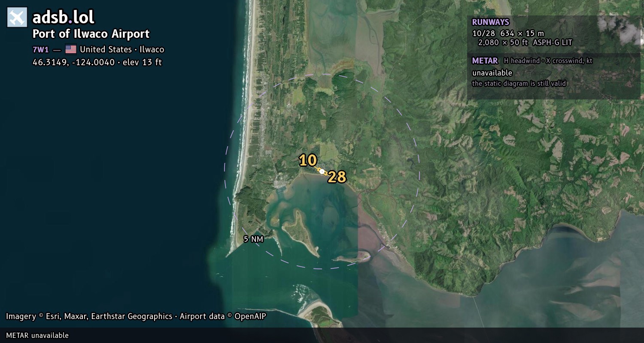Select the 10/28 634 × 15 m runway line
The image size is (644, 343).
[508, 33]
